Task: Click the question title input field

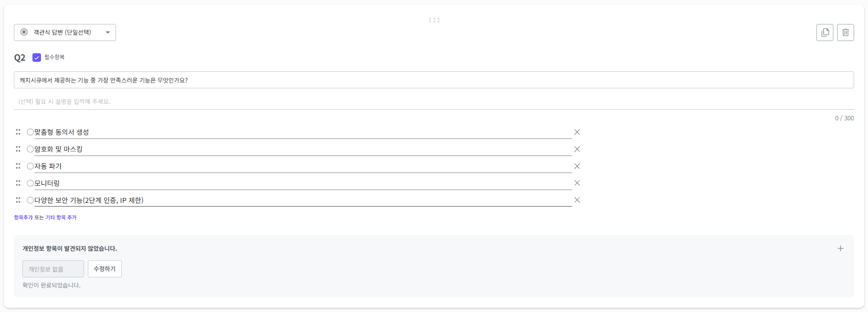Action: point(434,80)
